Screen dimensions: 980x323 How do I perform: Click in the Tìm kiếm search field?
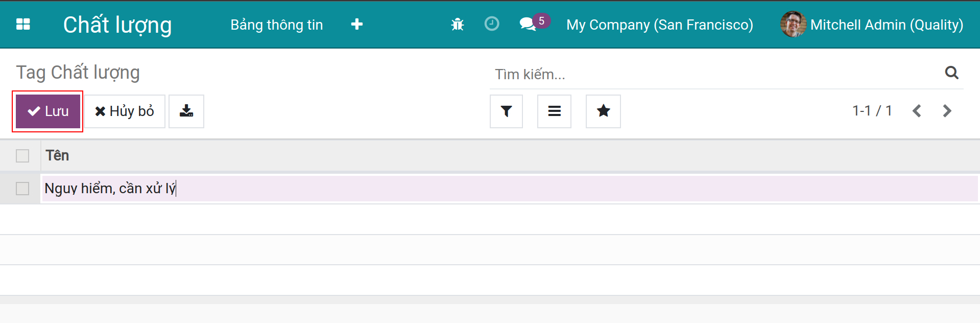pyautogui.click(x=715, y=75)
